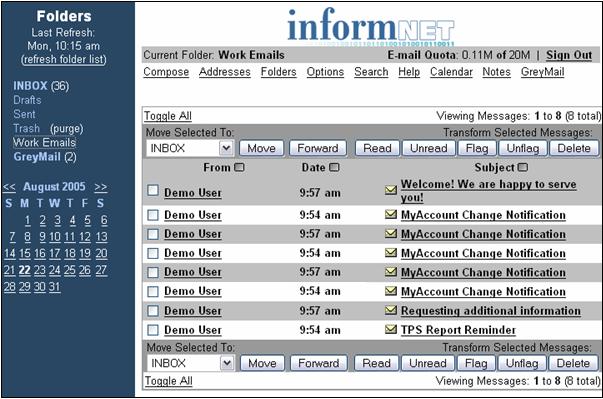Click Flag button above the message list
Image resolution: width=603 pixels, height=399 pixels.
pyautogui.click(x=477, y=148)
